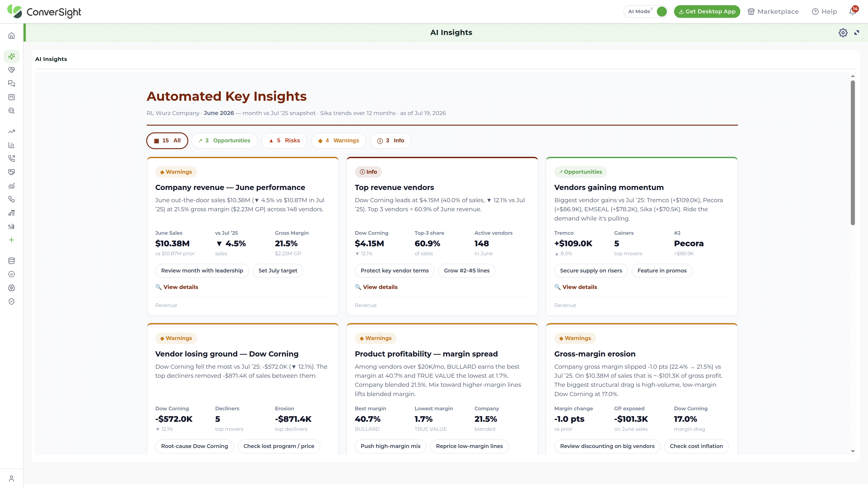Click the 60.9% Top-3 share value
The width and height of the screenshot is (868, 488).
click(427, 243)
